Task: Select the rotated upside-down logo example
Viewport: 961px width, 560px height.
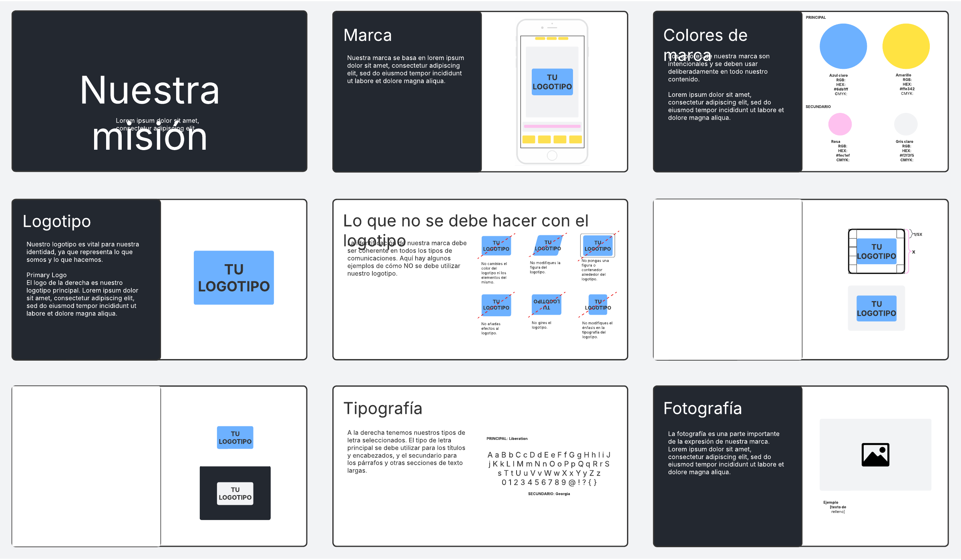Action: point(546,305)
